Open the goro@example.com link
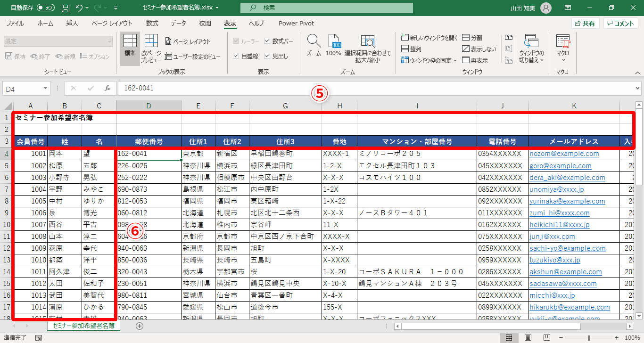644x343 pixels. point(561,166)
